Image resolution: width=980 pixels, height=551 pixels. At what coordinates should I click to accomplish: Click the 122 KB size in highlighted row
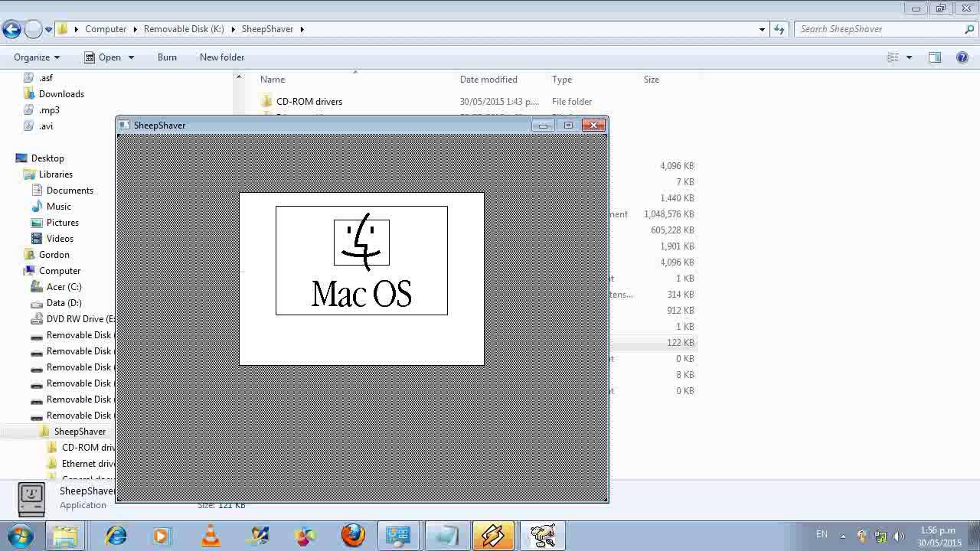point(680,343)
